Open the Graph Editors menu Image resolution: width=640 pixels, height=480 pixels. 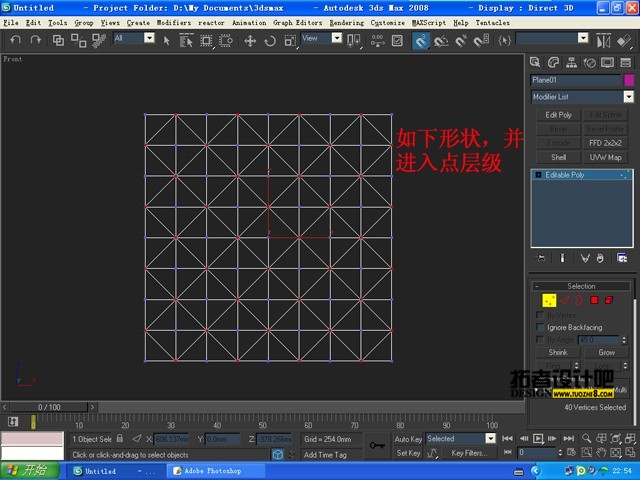coord(298,23)
